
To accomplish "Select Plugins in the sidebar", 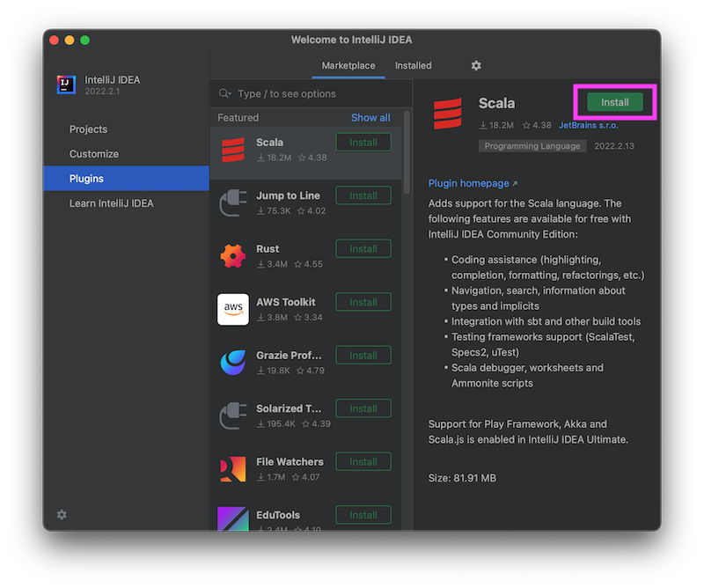I will coord(126,179).
